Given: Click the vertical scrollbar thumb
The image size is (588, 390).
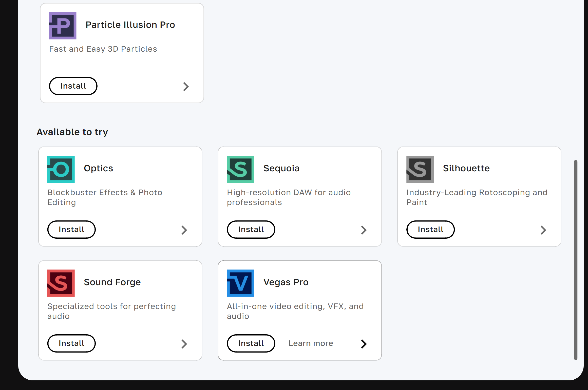Looking at the screenshot, I should click(x=576, y=260).
